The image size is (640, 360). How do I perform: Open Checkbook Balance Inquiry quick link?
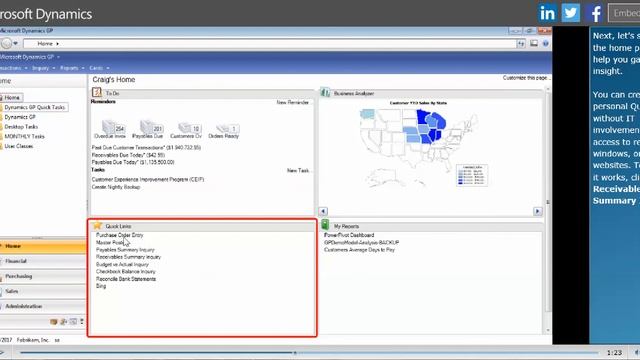pos(126,271)
